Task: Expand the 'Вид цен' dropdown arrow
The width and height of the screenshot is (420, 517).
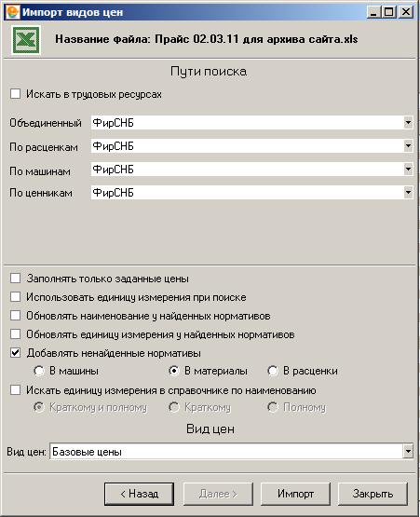Action: [x=408, y=451]
